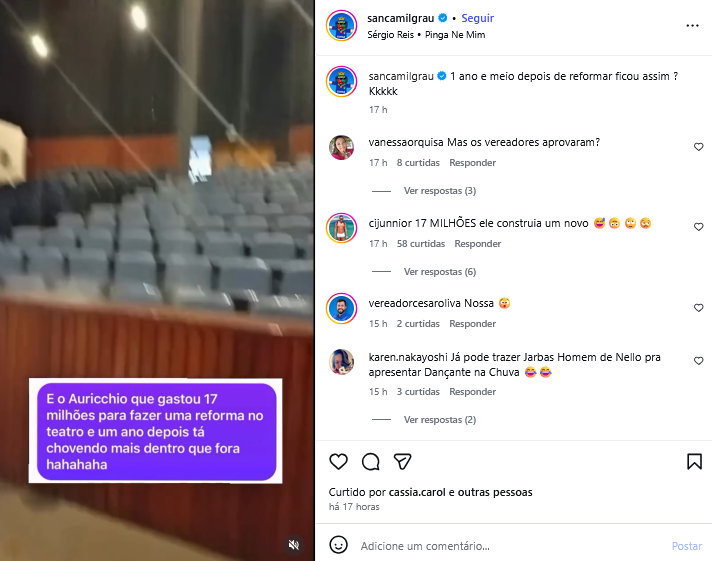Follow sancamilgrau via Seguir
Screen dimensions: 712x561
coord(477,18)
